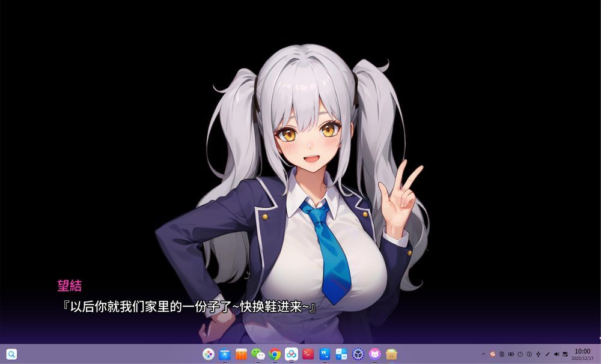Screen dimensions: 601x364
Task: Expand the hidden system tray icons arrow
Action: [483, 354]
